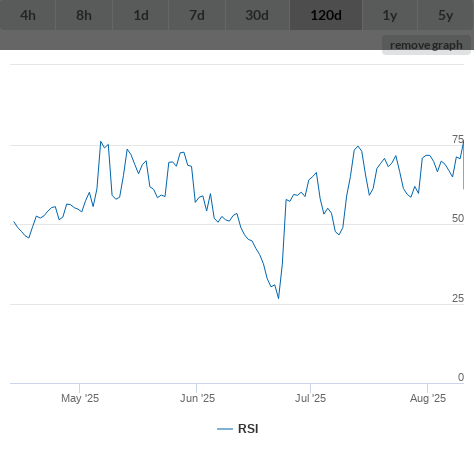Click the lowest RSI dip in late June
This screenshot has height=455, width=474.
click(x=278, y=298)
